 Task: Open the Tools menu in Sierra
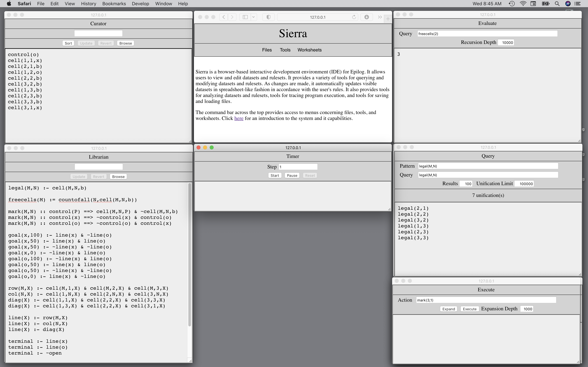tap(285, 50)
